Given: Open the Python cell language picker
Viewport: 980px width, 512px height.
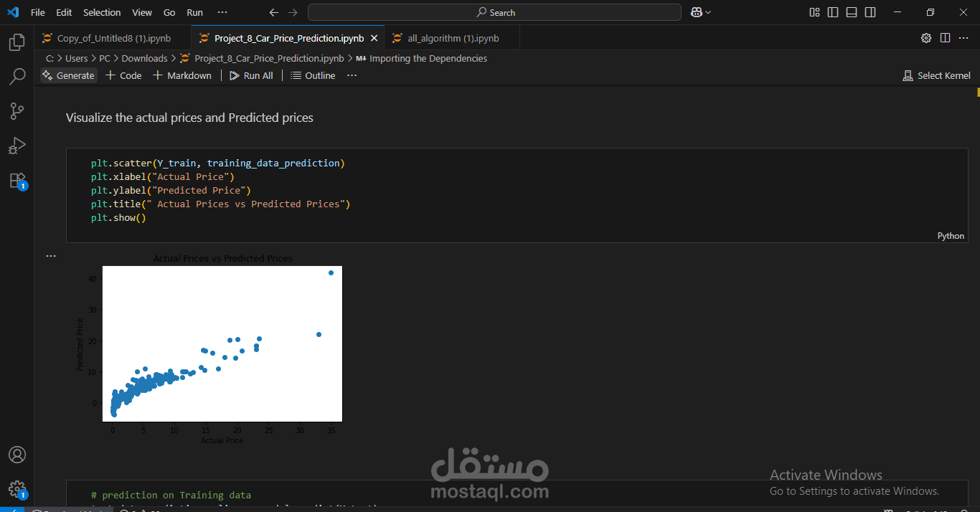Looking at the screenshot, I should point(951,236).
